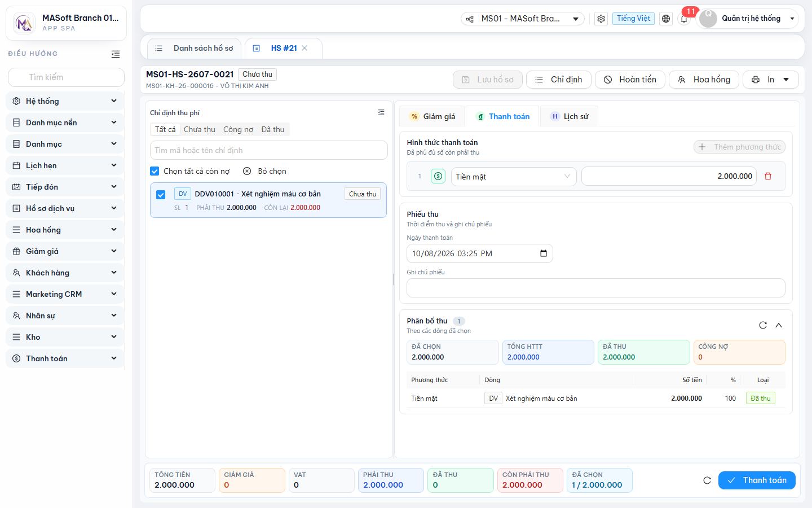This screenshot has width=812, height=508.
Task: Click the Ghi chú phiếu note field
Action: tap(595, 288)
